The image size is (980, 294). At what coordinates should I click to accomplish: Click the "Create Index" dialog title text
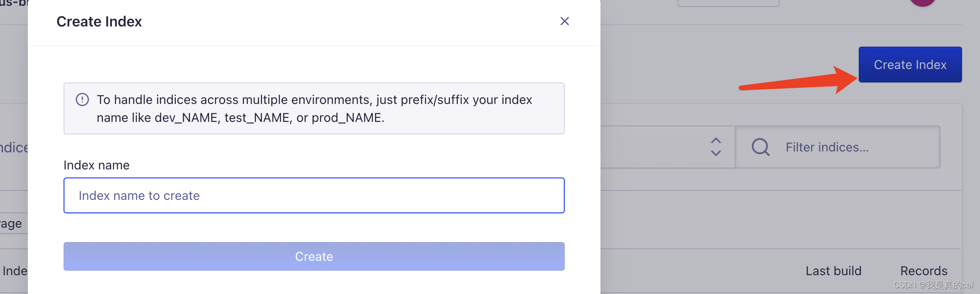coord(99,22)
